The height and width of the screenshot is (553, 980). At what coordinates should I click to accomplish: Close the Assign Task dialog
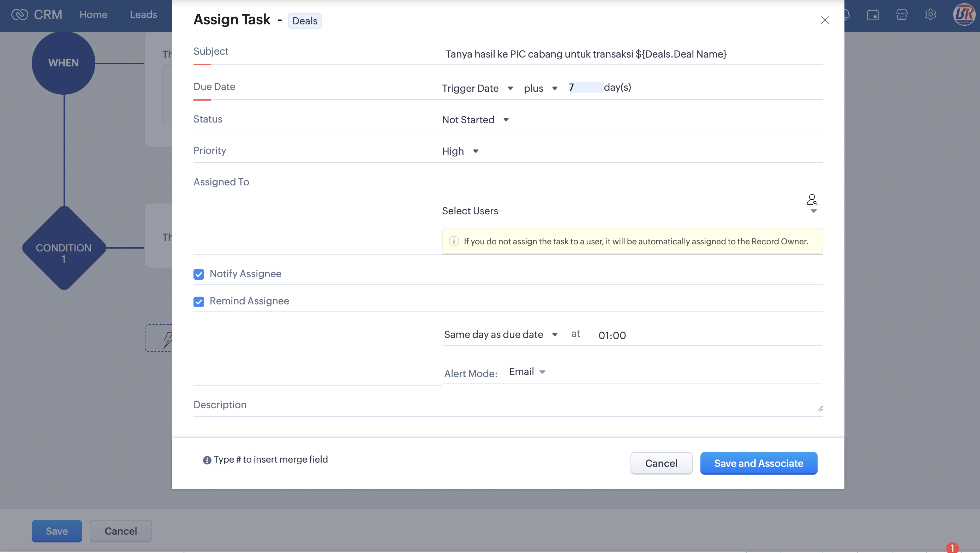[825, 20]
